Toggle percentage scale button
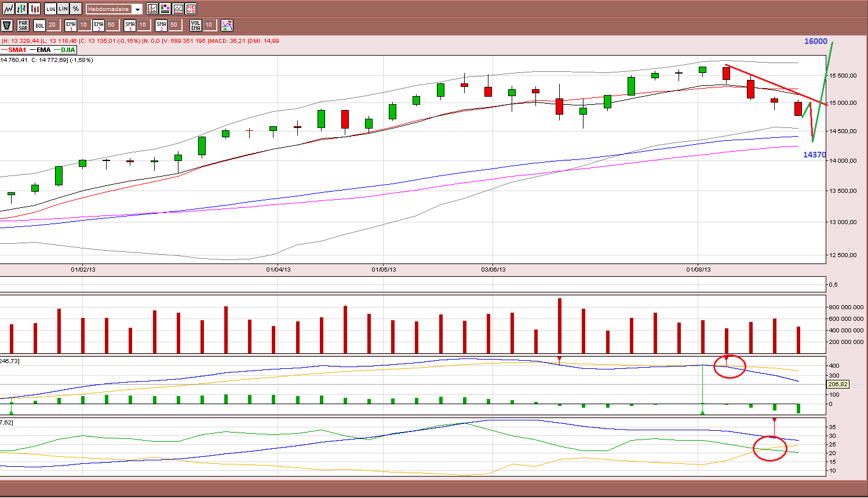Viewport: 868px width, 498px height. coord(76,9)
